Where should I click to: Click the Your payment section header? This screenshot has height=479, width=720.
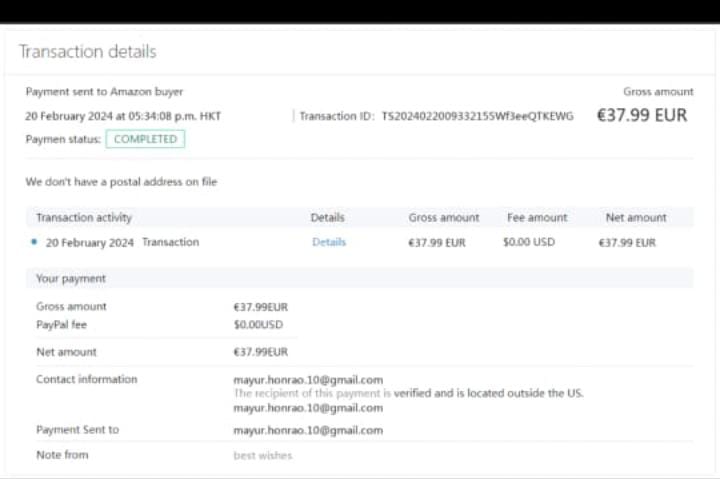[70, 279]
